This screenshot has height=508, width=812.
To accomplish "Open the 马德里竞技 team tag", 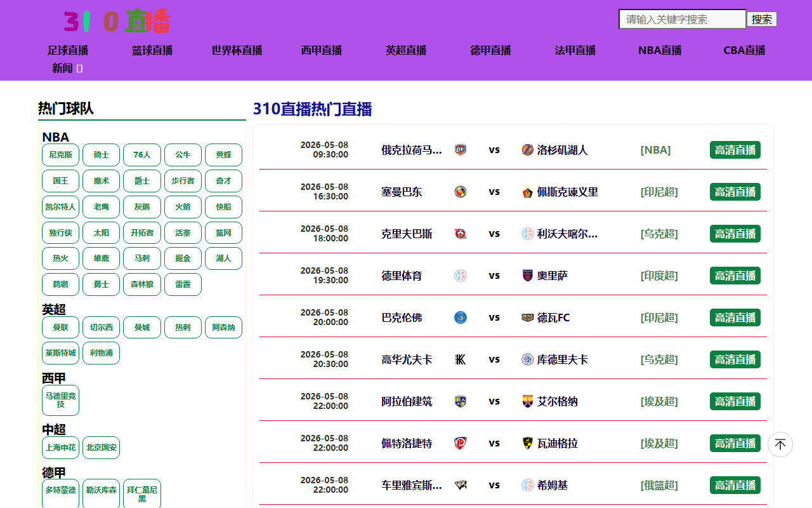I will point(60,400).
